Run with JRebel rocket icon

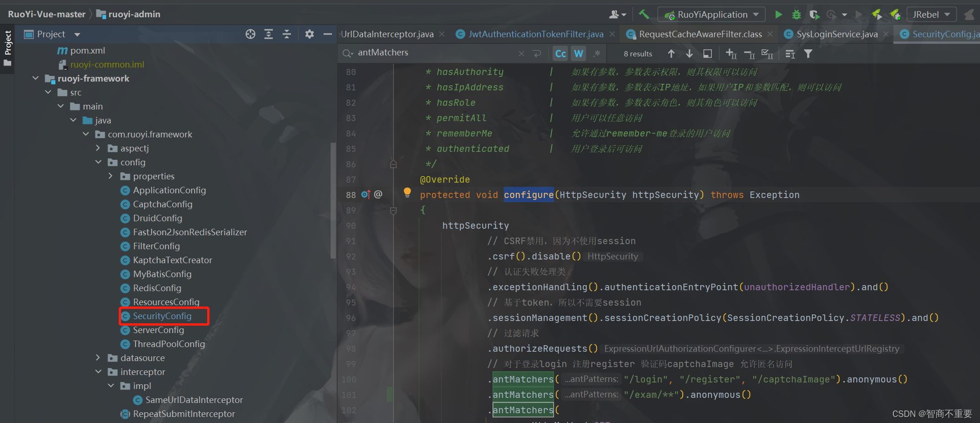click(877, 14)
